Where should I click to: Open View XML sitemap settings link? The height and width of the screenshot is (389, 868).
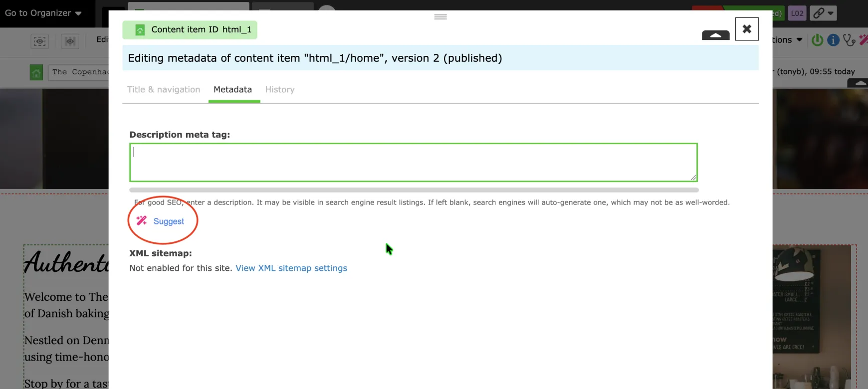coord(291,268)
